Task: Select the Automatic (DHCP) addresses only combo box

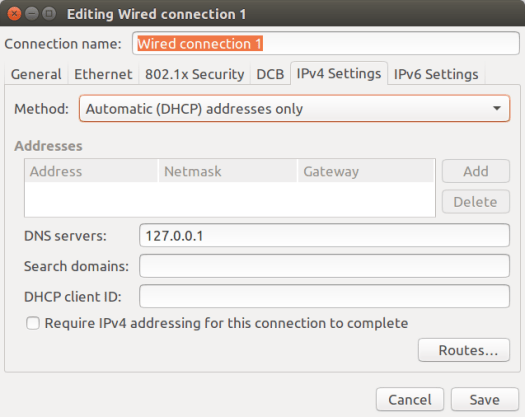Action: click(295, 109)
